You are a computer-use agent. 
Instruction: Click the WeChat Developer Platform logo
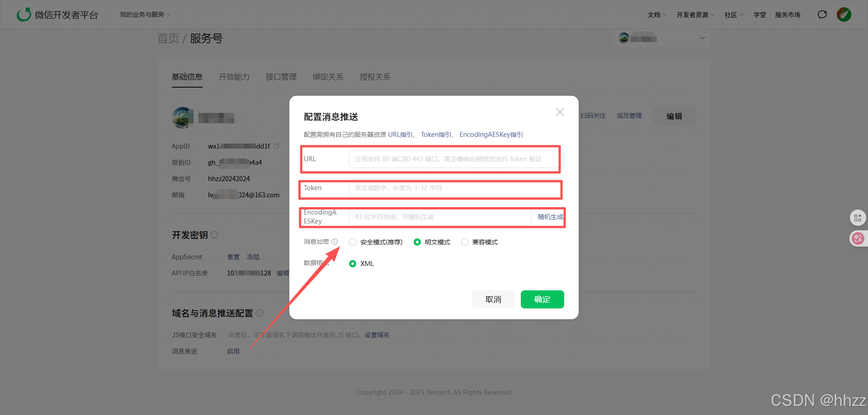(57, 14)
